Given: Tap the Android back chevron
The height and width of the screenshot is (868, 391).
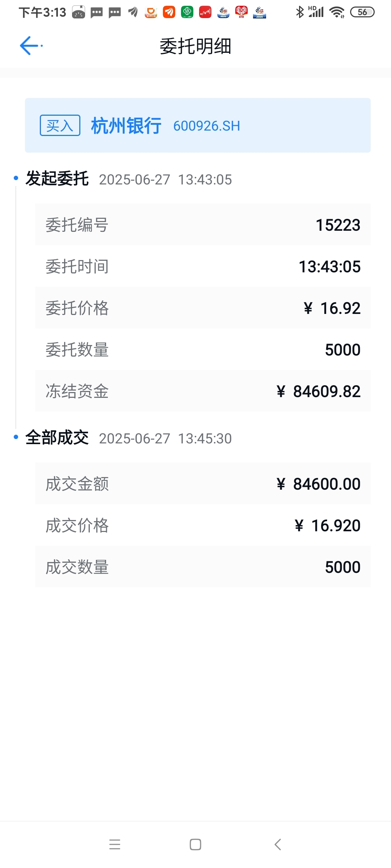Looking at the screenshot, I should [278, 844].
